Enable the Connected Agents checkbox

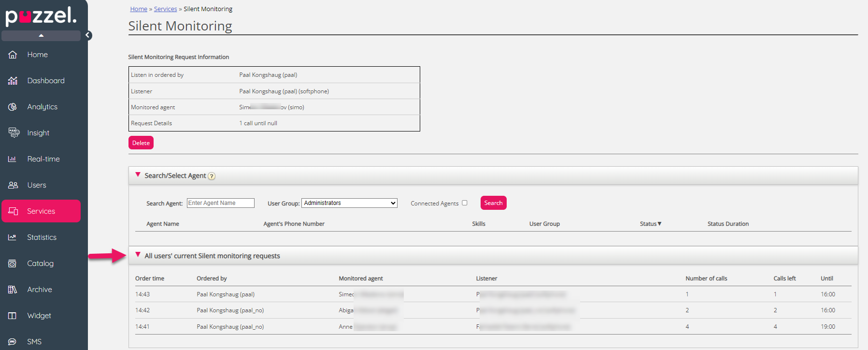[x=465, y=203]
